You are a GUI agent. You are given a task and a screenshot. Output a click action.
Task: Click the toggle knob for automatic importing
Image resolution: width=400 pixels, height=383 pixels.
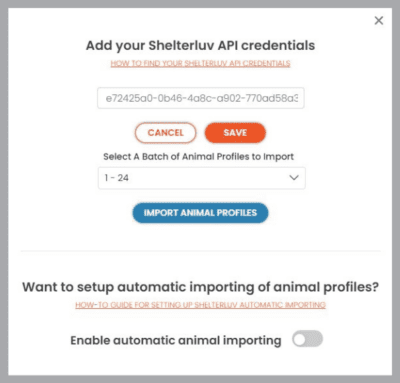300,339
